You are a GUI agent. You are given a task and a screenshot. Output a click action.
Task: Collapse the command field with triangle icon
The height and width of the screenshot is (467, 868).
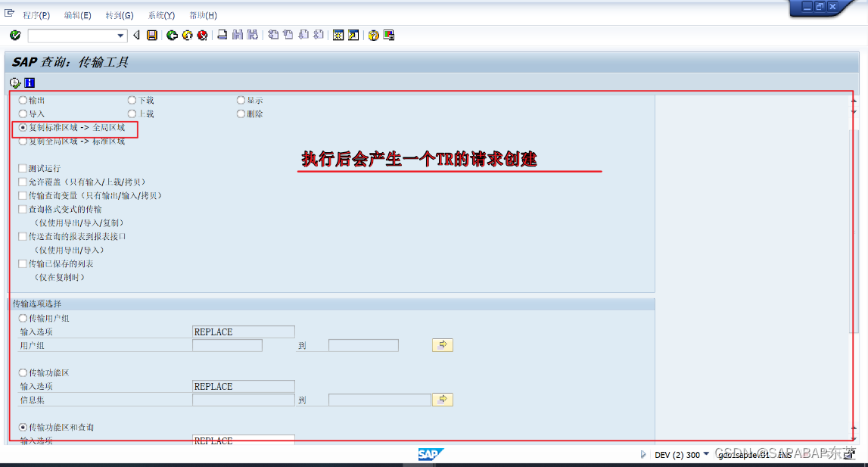tap(136, 36)
